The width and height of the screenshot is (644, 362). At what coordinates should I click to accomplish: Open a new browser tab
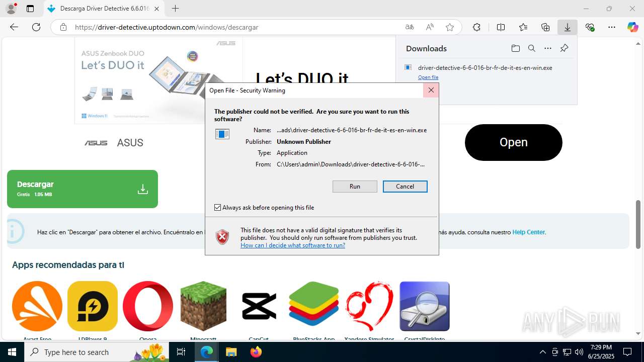[x=175, y=9]
